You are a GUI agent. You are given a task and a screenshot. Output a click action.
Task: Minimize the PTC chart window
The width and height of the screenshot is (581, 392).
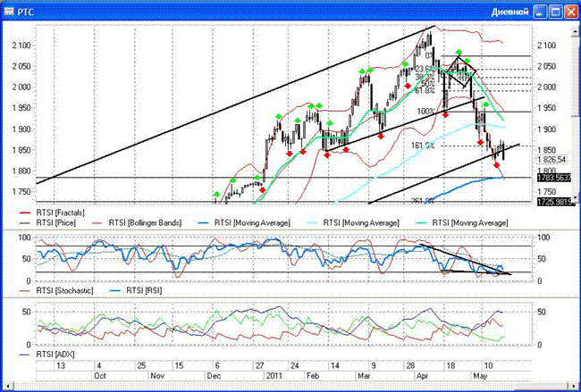540,12
